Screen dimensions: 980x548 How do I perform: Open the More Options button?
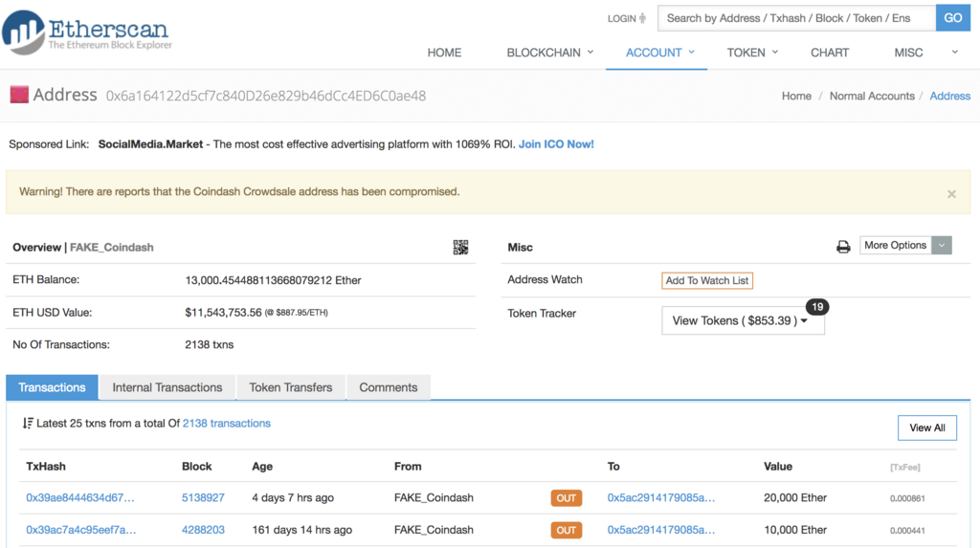pos(895,246)
